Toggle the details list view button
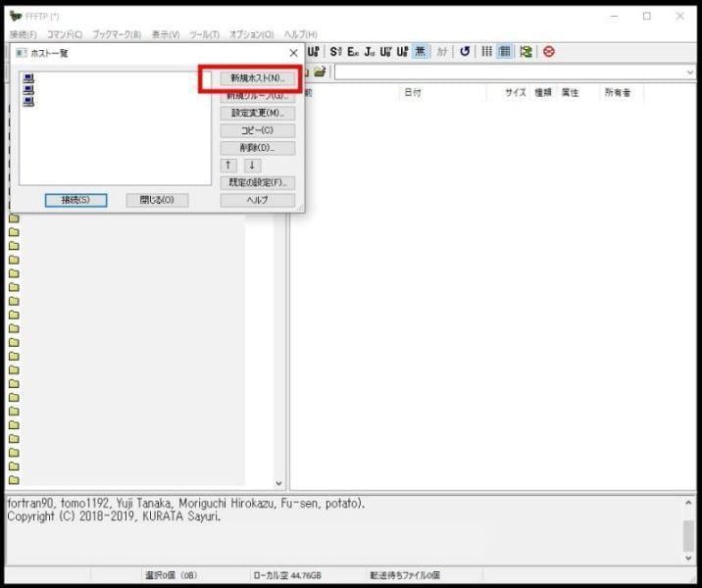The image size is (702, 588). click(505, 52)
